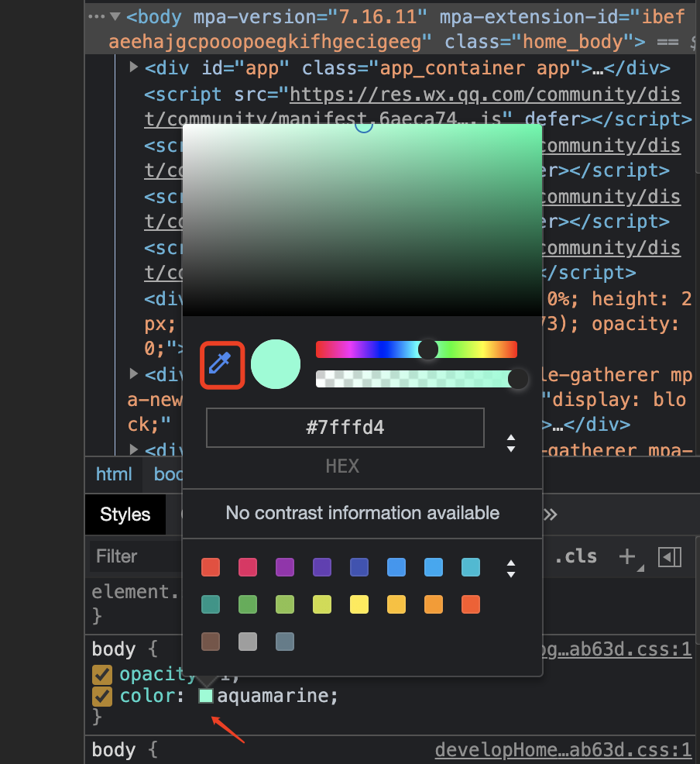Pick the light green palette swatch

(285, 604)
